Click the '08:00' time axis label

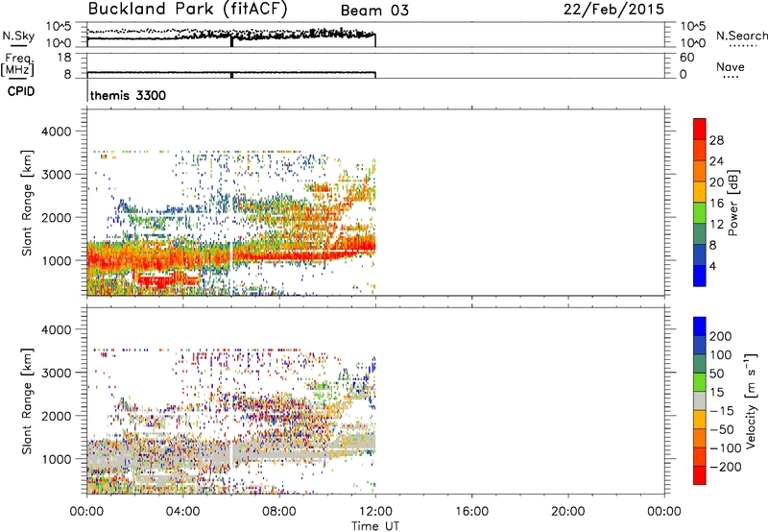[x=279, y=512]
